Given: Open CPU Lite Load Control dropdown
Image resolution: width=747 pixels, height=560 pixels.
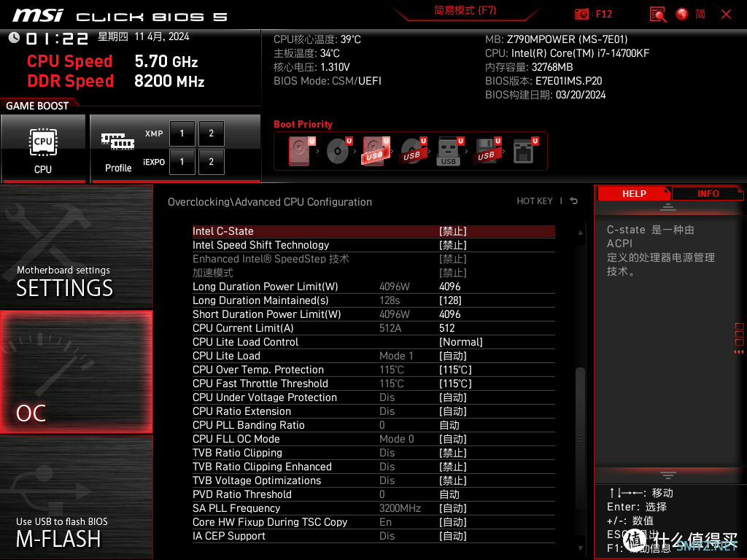Looking at the screenshot, I should click(x=373, y=342).
